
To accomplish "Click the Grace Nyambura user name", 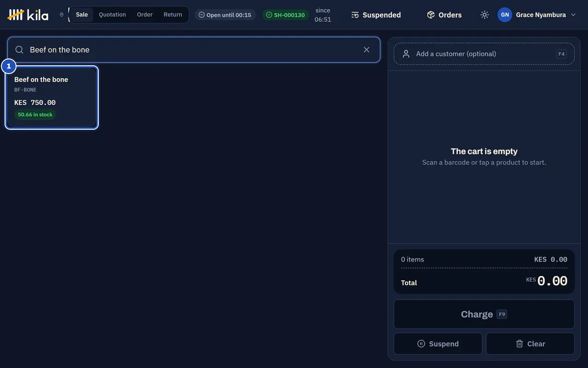I will [541, 15].
